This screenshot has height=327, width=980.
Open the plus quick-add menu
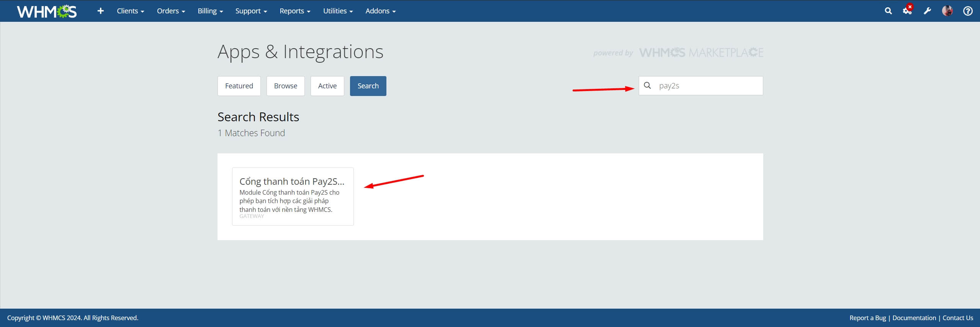pyautogui.click(x=100, y=11)
